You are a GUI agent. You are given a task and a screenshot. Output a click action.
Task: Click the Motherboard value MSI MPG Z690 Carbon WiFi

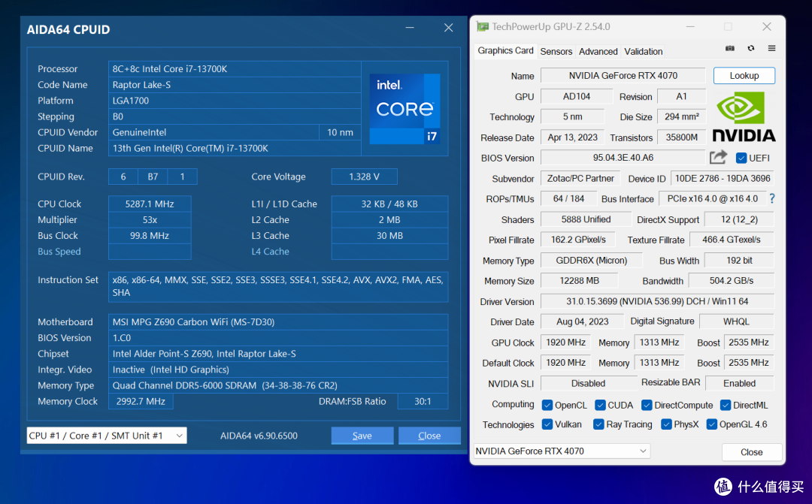tap(278, 322)
